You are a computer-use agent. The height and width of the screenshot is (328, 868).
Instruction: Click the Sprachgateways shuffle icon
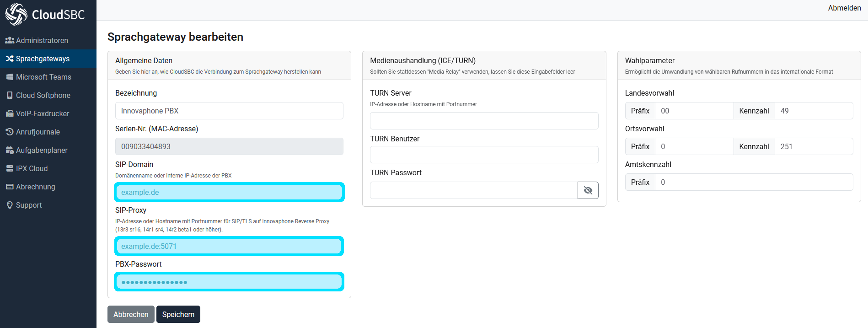point(10,59)
